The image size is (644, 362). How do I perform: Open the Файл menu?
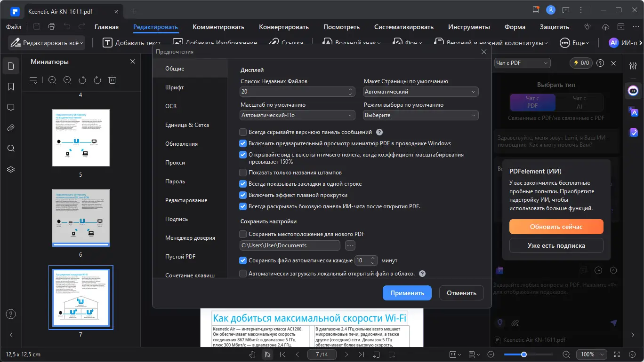[13, 27]
